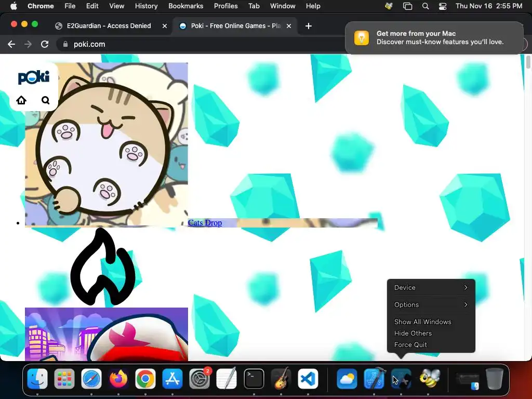Launch Safari from the Dock
The height and width of the screenshot is (399, 532).
tap(91, 379)
